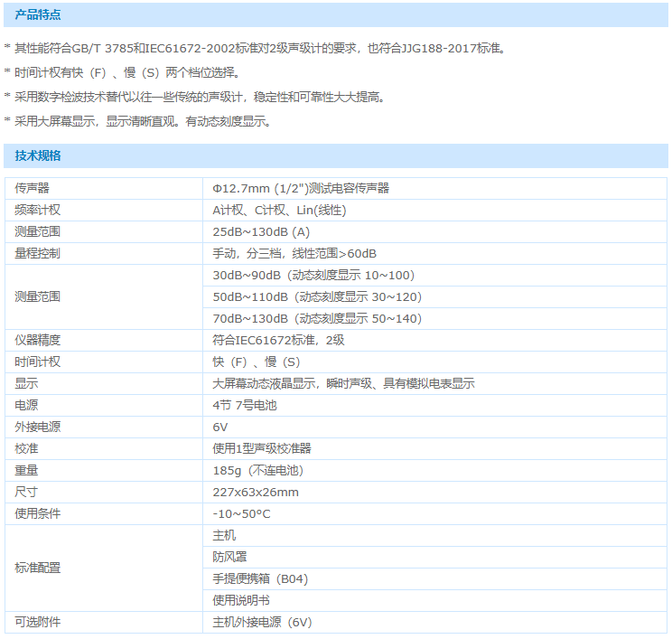
Task: Click the -10~50°C operating condition value
Action: point(241,513)
